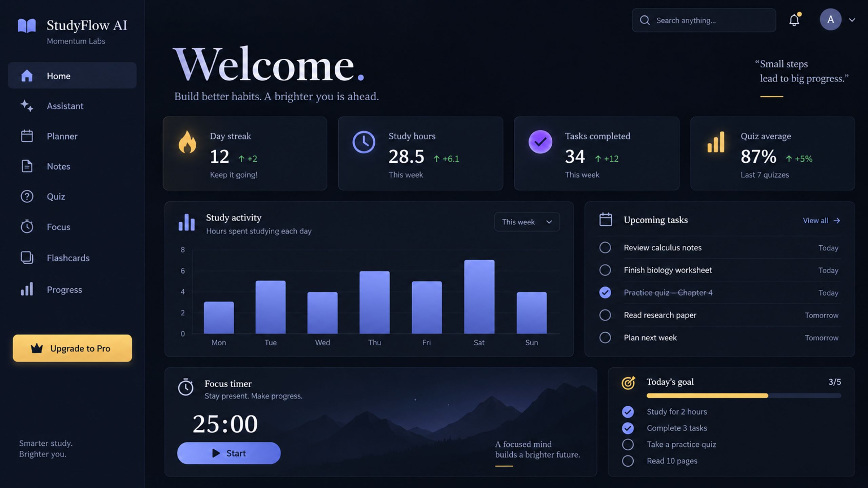Click the 25:00 timer display
This screenshot has width=868, height=488.
pyautogui.click(x=225, y=424)
